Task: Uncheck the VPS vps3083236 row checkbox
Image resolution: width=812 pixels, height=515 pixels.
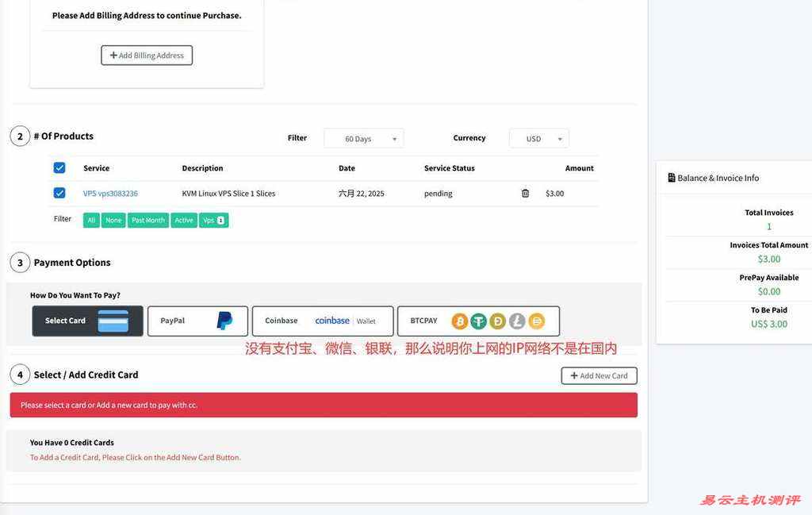Action: click(x=59, y=193)
